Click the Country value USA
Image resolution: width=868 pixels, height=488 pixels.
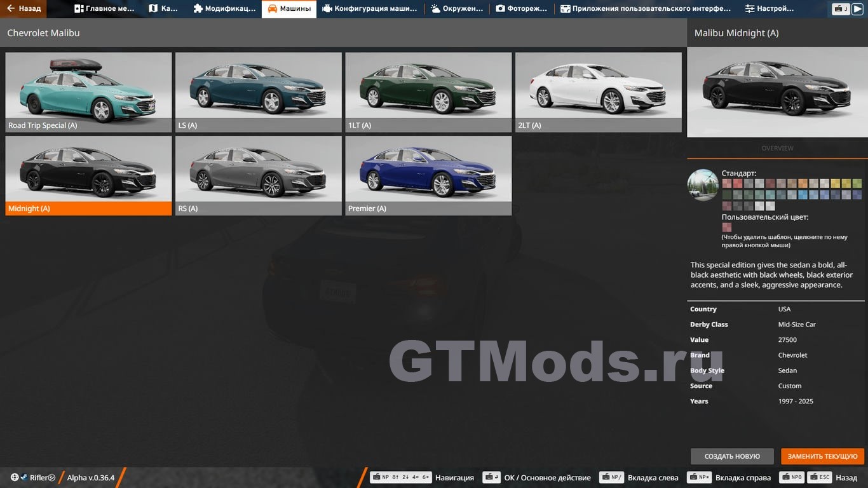coord(785,309)
